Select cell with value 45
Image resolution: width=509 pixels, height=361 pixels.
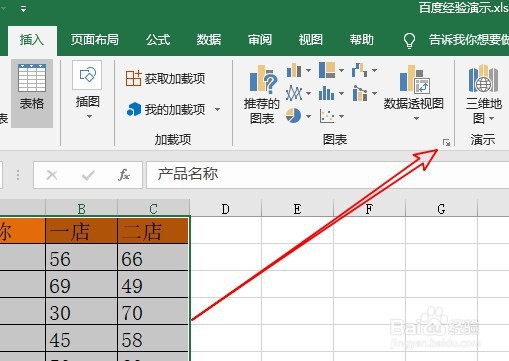(81, 338)
